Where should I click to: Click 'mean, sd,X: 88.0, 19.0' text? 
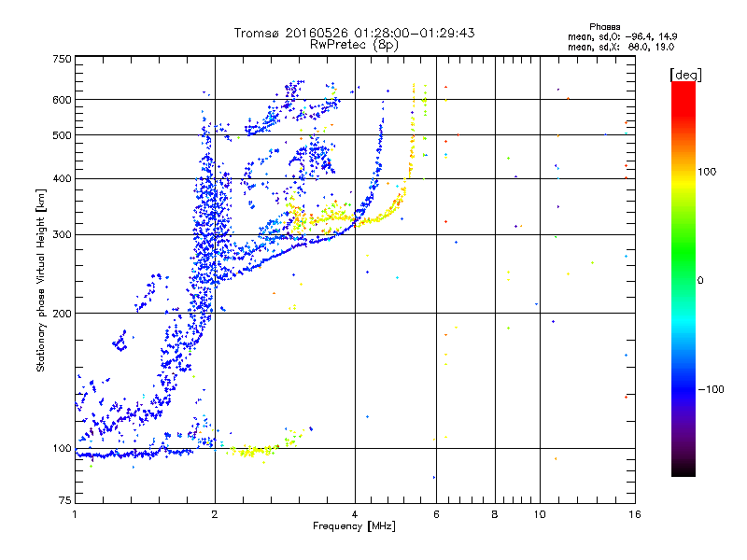[x=621, y=48]
